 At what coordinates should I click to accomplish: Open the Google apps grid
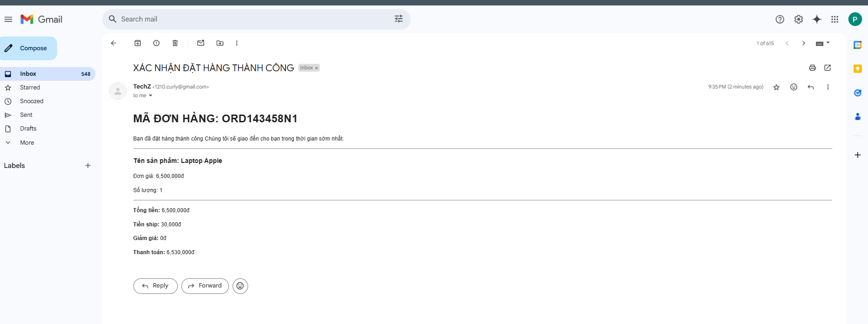835,19
